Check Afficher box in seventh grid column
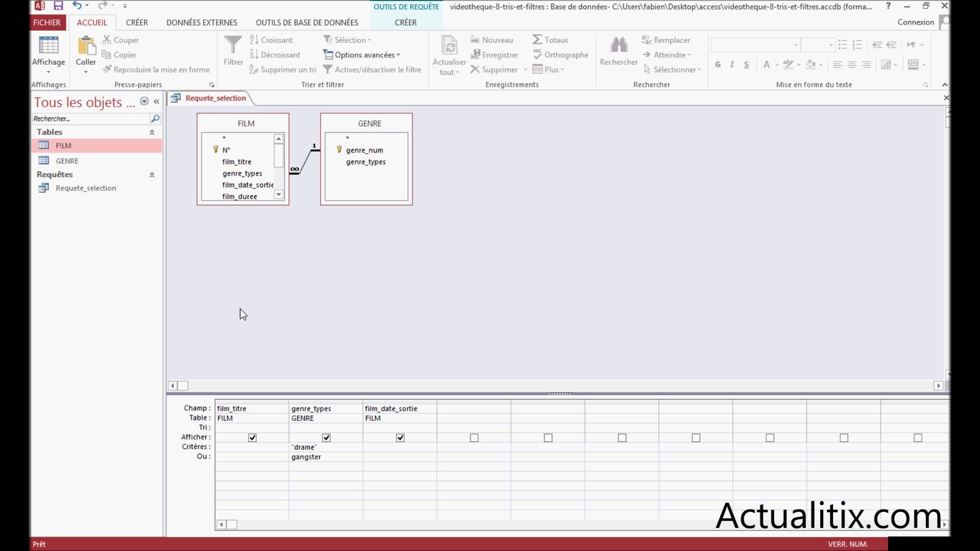980x551 pixels. click(x=696, y=438)
